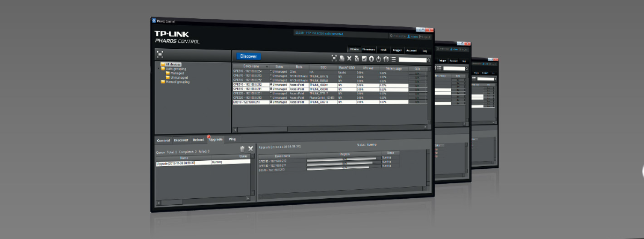The image size is (644, 239).
Task: Click the trash icon in Upgrade queue
Action: click(x=242, y=148)
